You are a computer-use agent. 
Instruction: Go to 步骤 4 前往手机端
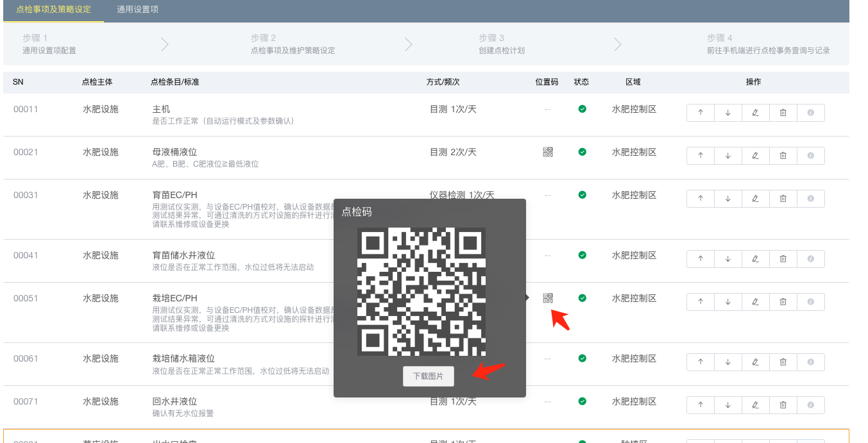click(769, 44)
